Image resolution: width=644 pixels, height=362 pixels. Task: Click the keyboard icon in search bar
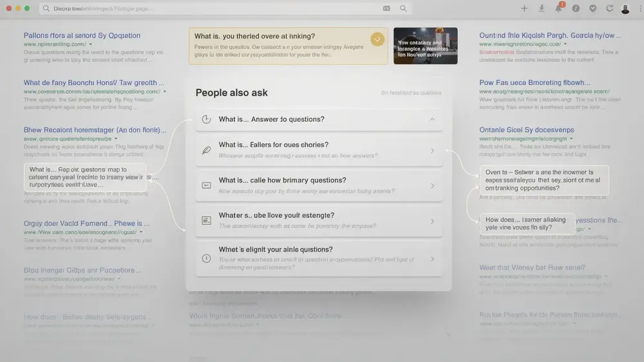coord(386,8)
